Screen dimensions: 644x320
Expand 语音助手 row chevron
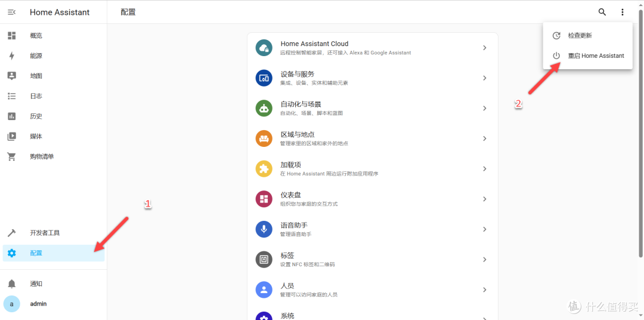point(485,229)
